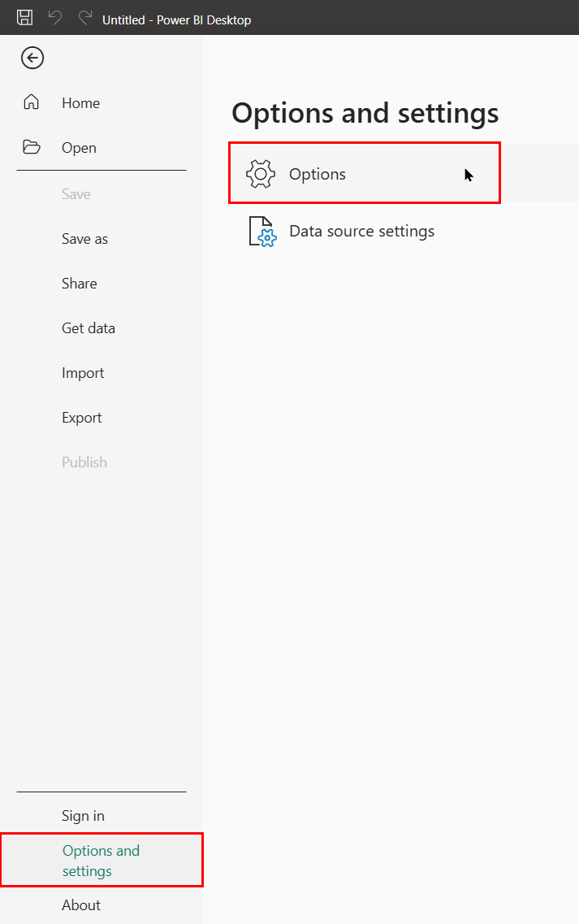Choose Get data from the sidebar

[89, 328]
